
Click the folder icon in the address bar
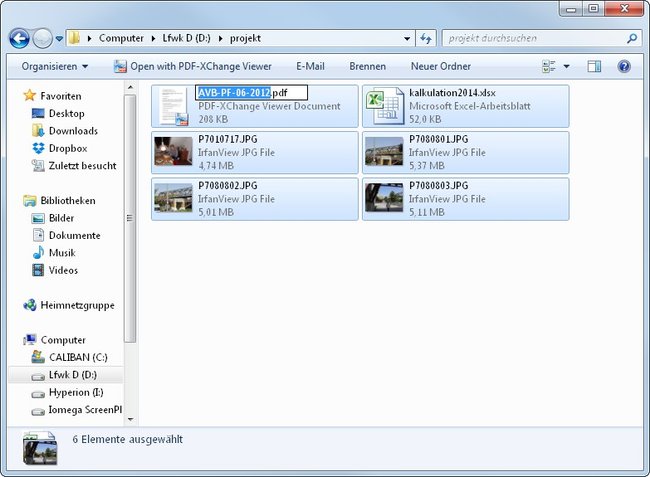[x=74, y=38]
